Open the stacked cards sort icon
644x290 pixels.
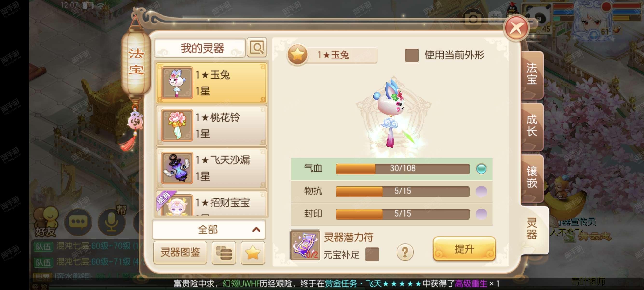pos(224,253)
